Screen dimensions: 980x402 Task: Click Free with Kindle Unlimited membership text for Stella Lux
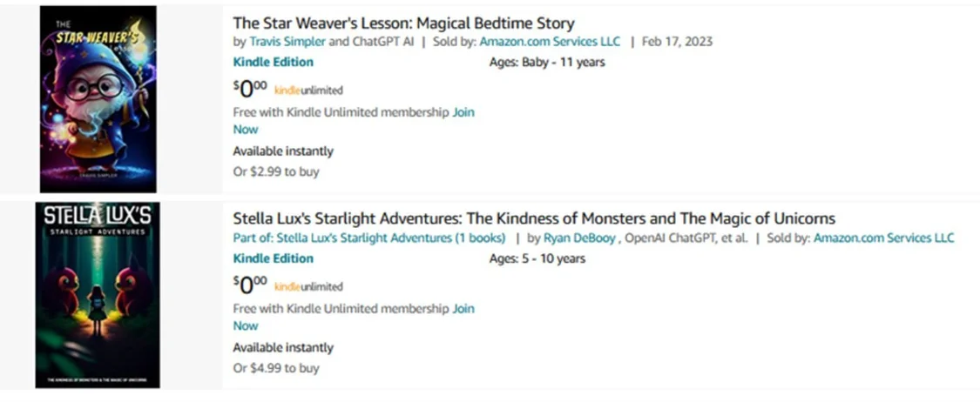point(341,308)
